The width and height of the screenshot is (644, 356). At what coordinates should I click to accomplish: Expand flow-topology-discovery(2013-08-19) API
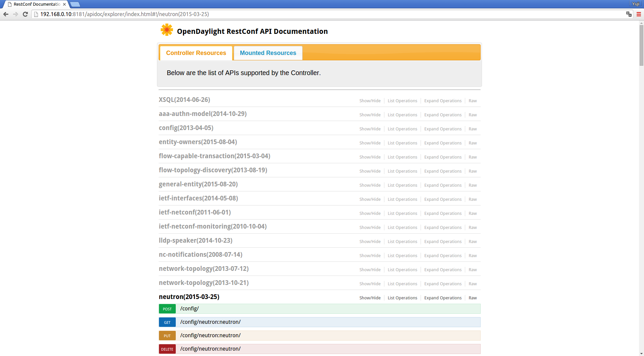[213, 170]
